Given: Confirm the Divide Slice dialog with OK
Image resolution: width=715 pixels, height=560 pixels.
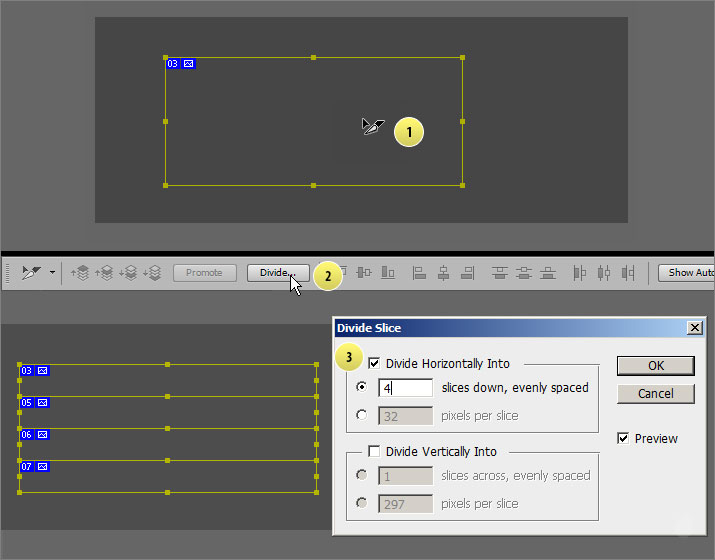Looking at the screenshot, I should click(655, 365).
